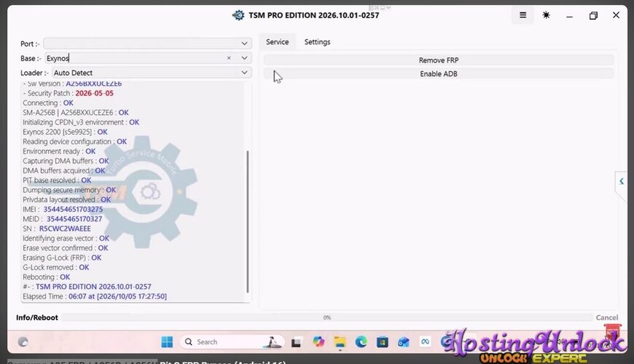Open the Windows Start menu
The image size is (634, 364).
point(167,341)
